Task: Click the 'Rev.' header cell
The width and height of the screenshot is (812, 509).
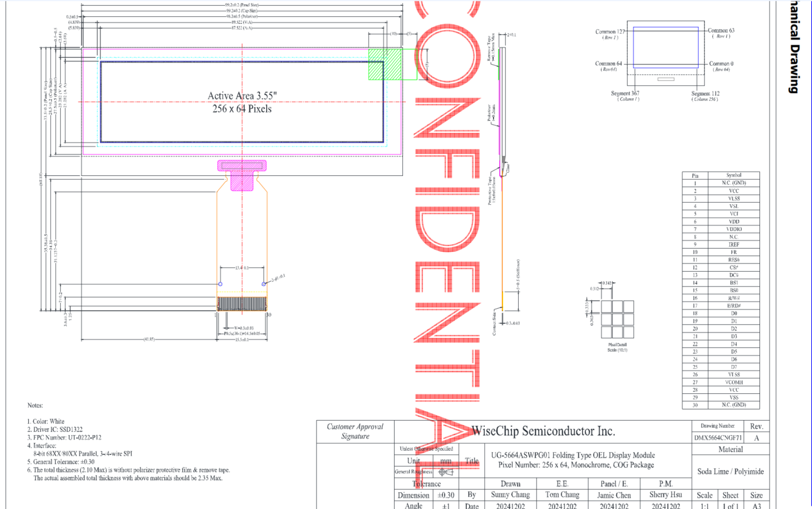Action: coord(756,426)
